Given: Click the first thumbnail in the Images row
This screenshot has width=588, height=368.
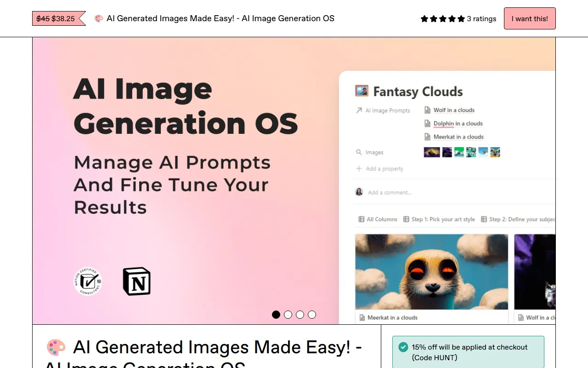Looking at the screenshot, I should 431,152.
